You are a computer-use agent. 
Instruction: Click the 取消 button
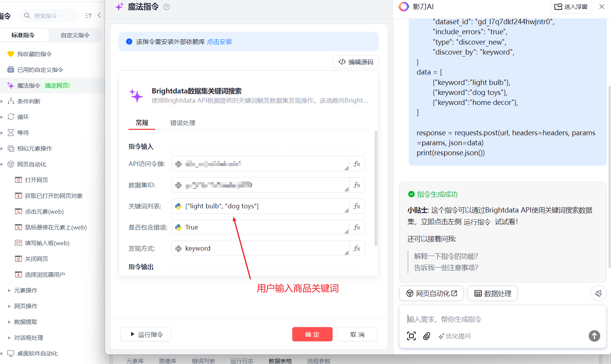357,334
